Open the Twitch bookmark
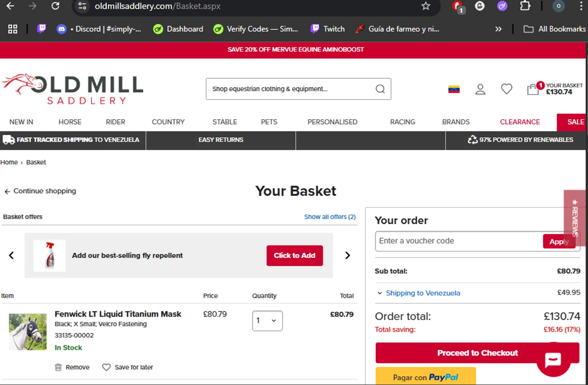 [328, 29]
